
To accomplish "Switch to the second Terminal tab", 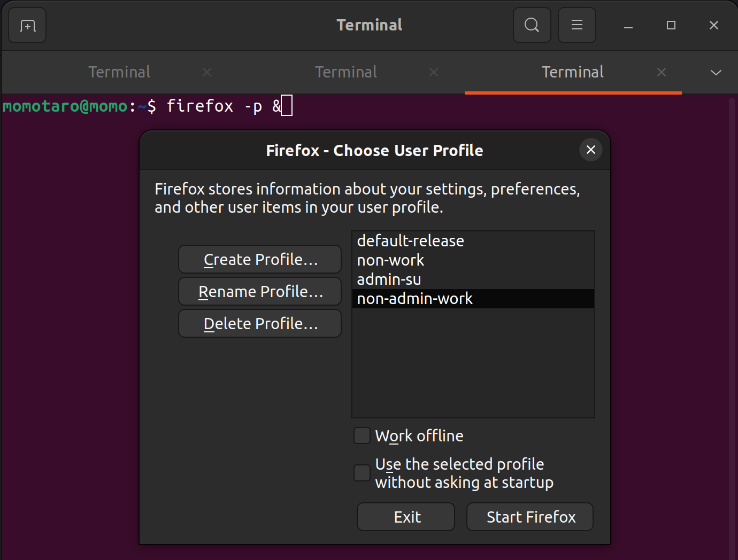I will click(346, 72).
